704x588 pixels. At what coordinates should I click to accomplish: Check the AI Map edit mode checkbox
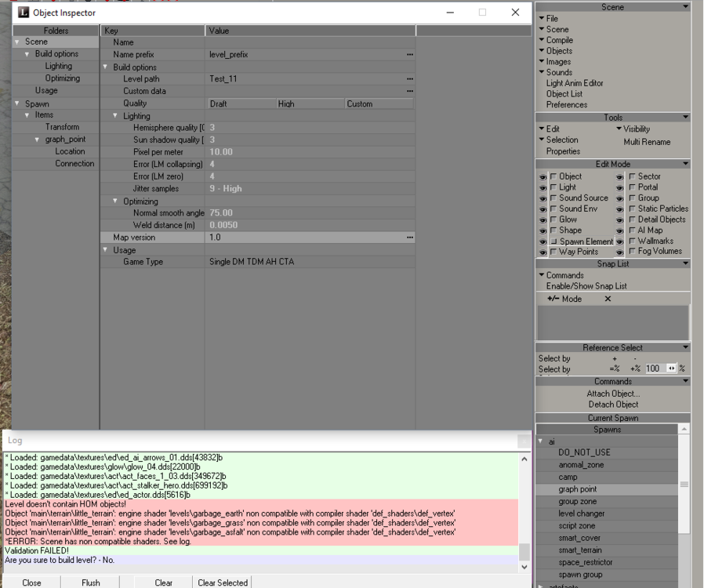632,230
